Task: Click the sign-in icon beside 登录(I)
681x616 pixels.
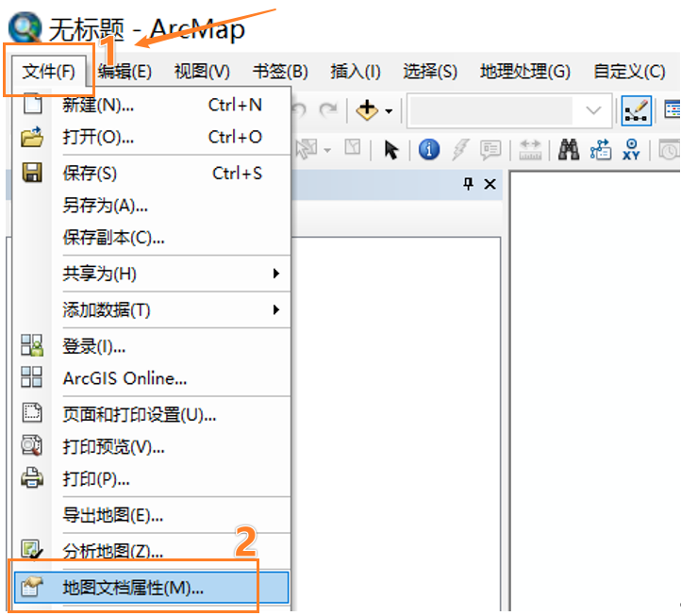Action: point(32,345)
